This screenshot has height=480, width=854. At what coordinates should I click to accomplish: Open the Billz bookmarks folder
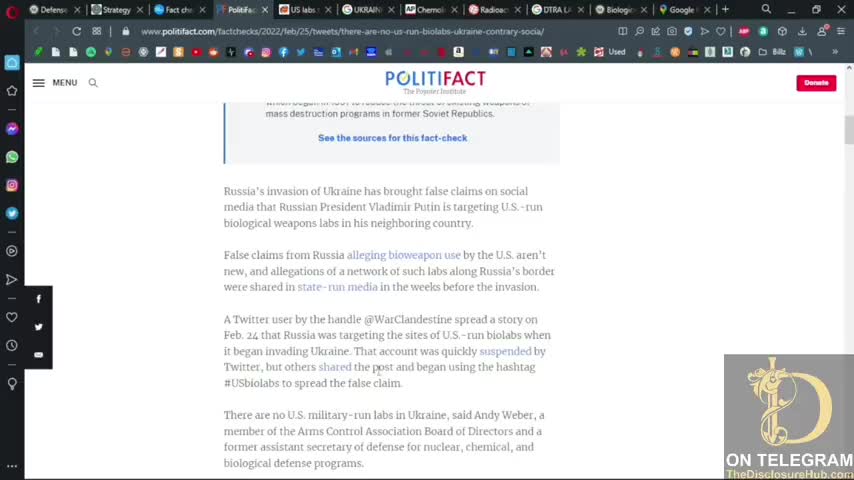point(773,52)
